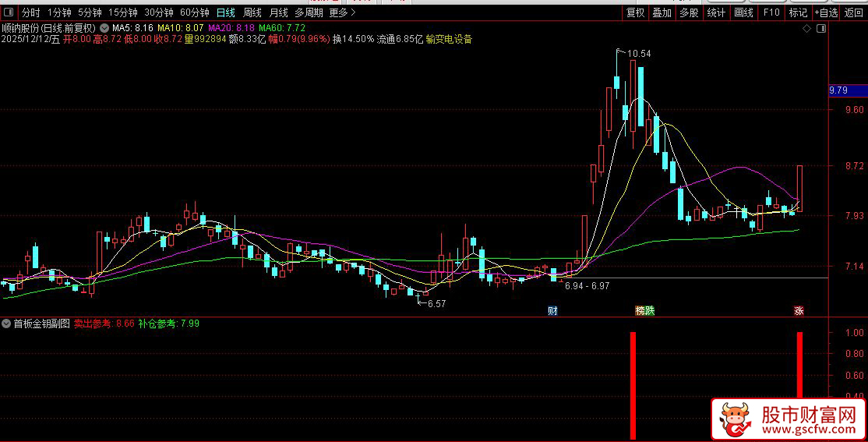Click the earlier red signal bar in sub-chart

(x=633, y=386)
